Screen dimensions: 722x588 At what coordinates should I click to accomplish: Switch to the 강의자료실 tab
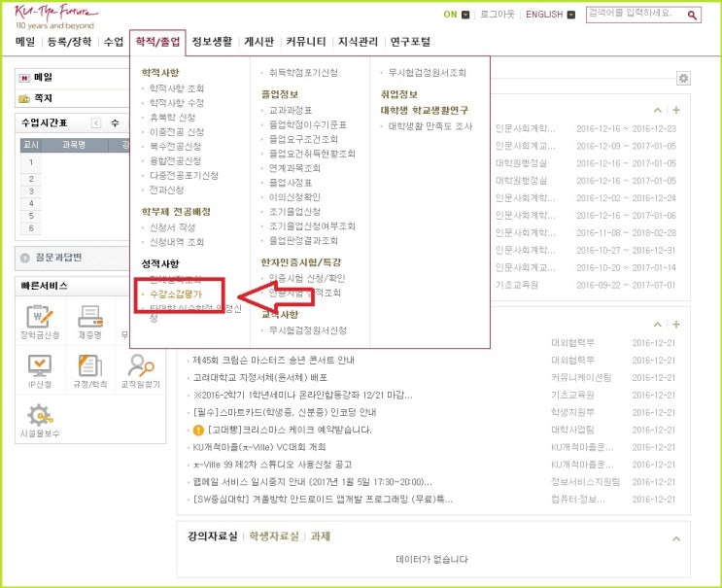(x=212, y=536)
